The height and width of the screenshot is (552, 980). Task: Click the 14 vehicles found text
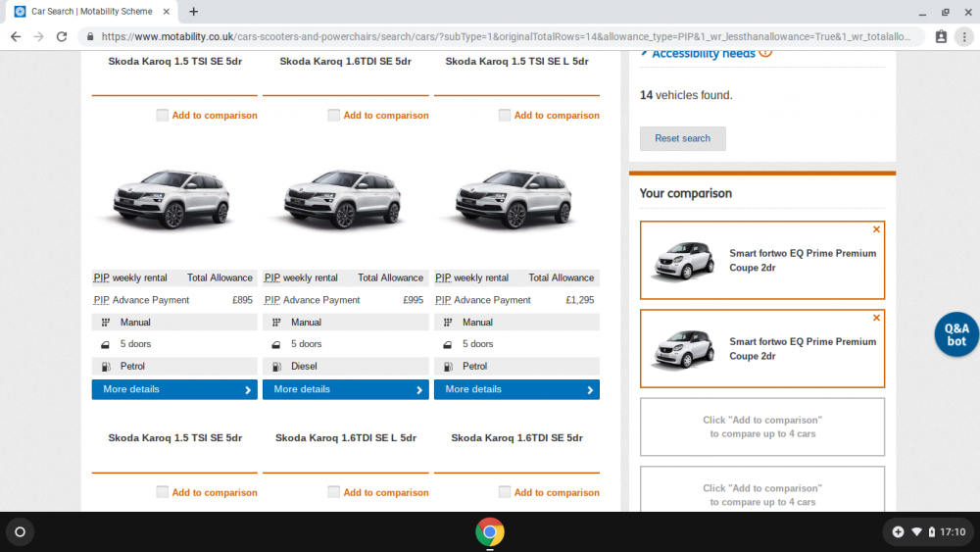point(686,95)
